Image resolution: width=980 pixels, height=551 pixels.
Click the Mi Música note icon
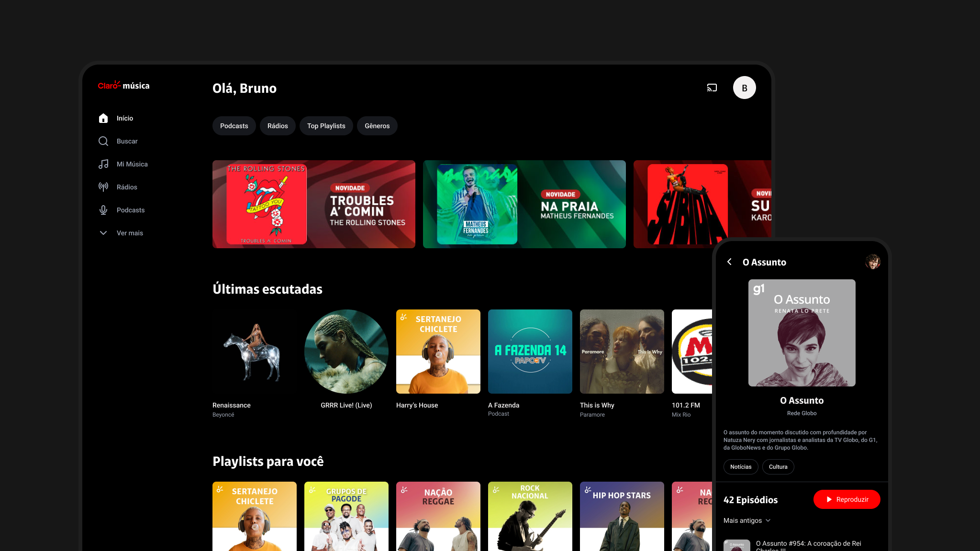click(x=103, y=164)
